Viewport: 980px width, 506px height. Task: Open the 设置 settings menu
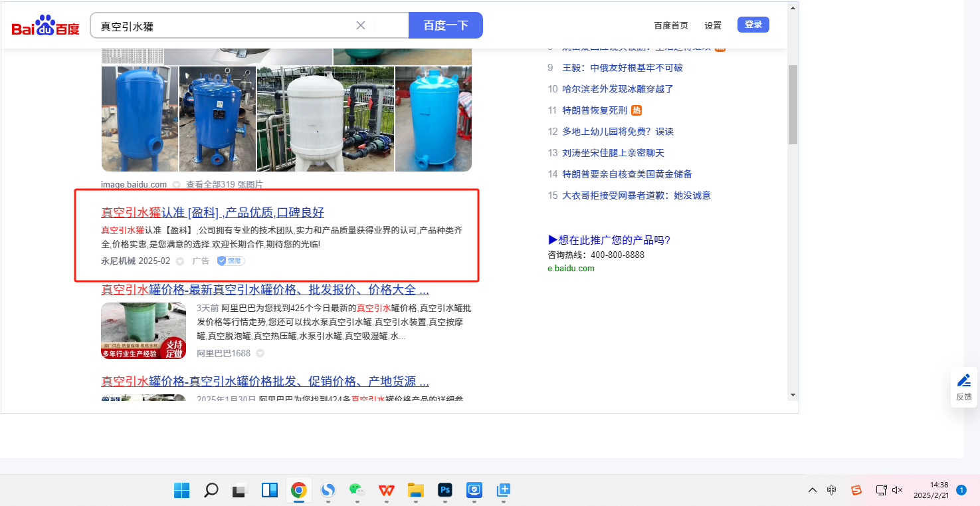713,25
